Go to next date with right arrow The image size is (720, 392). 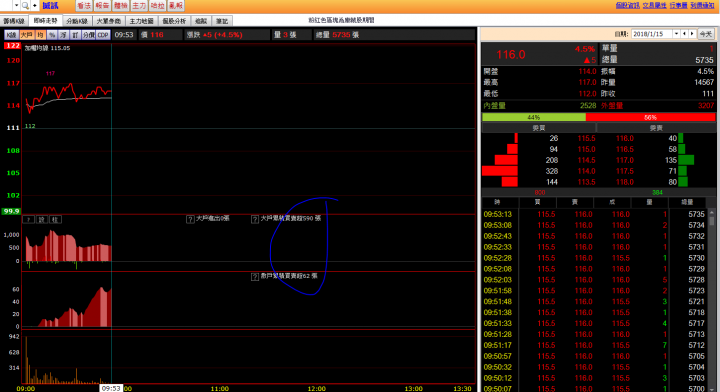click(x=692, y=34)
